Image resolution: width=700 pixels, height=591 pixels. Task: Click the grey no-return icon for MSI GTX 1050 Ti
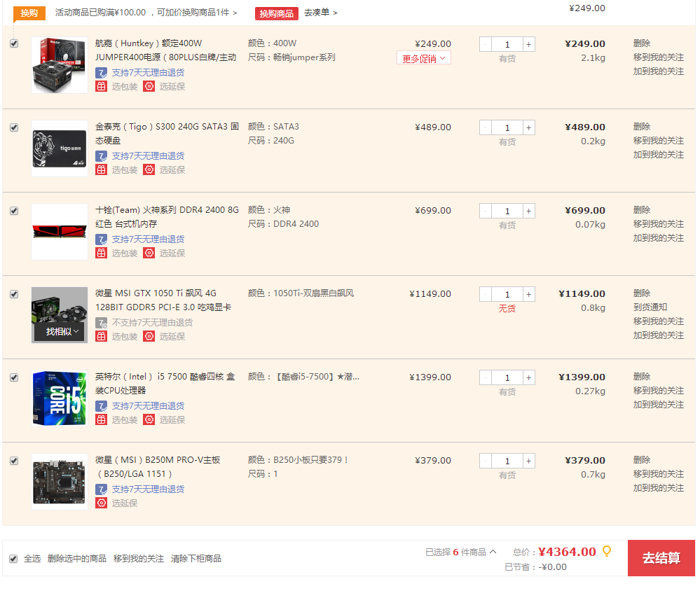click(x=102, y=323)
